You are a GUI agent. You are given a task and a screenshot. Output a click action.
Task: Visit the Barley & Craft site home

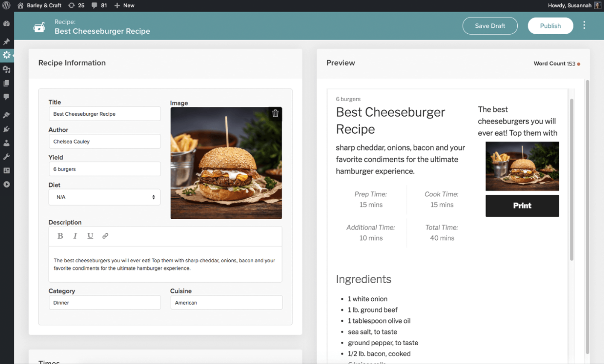[x=39, y=6]
